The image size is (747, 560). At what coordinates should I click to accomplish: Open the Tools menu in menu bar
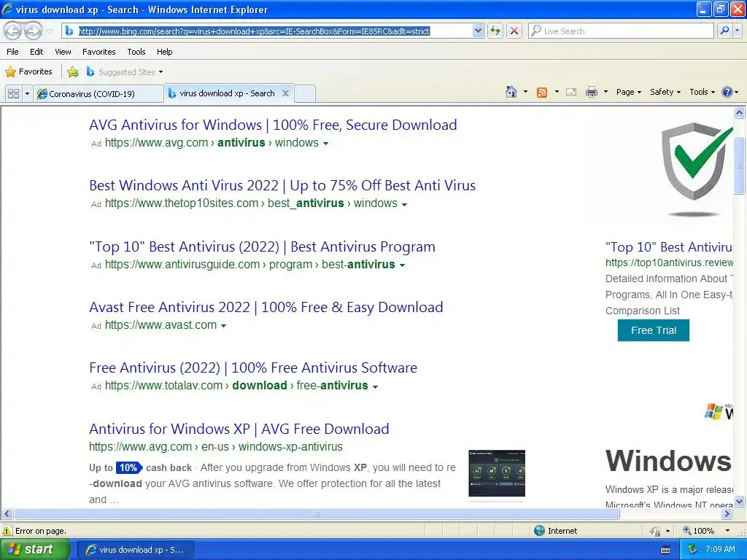[136, 52]
